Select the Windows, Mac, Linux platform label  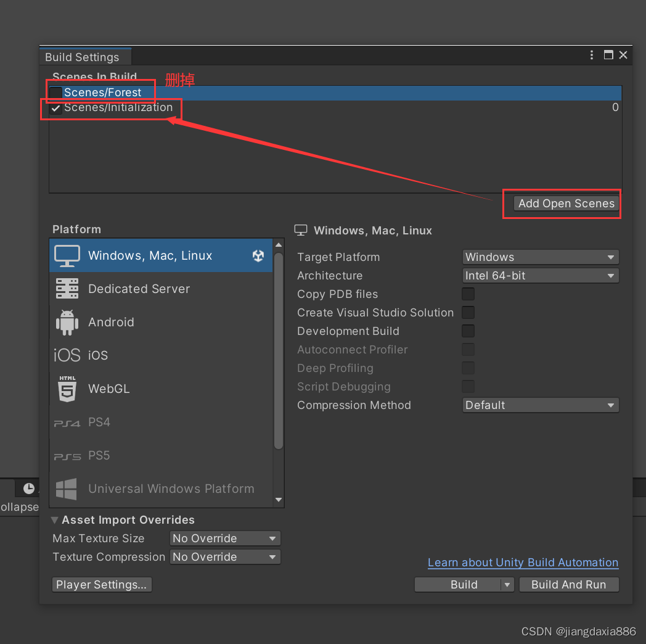coord(150,255)
